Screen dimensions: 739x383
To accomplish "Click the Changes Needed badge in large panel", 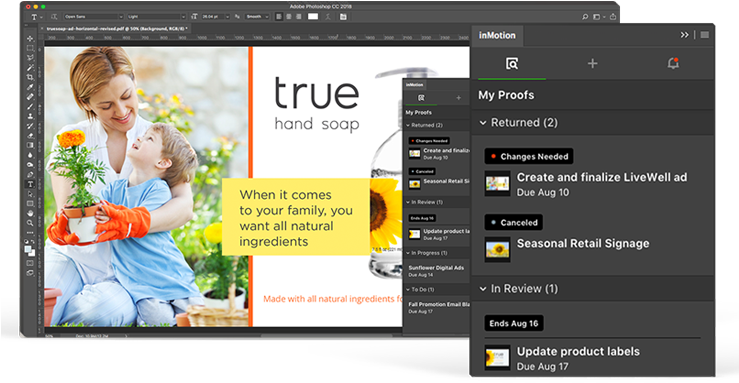I will pos(529,156).
